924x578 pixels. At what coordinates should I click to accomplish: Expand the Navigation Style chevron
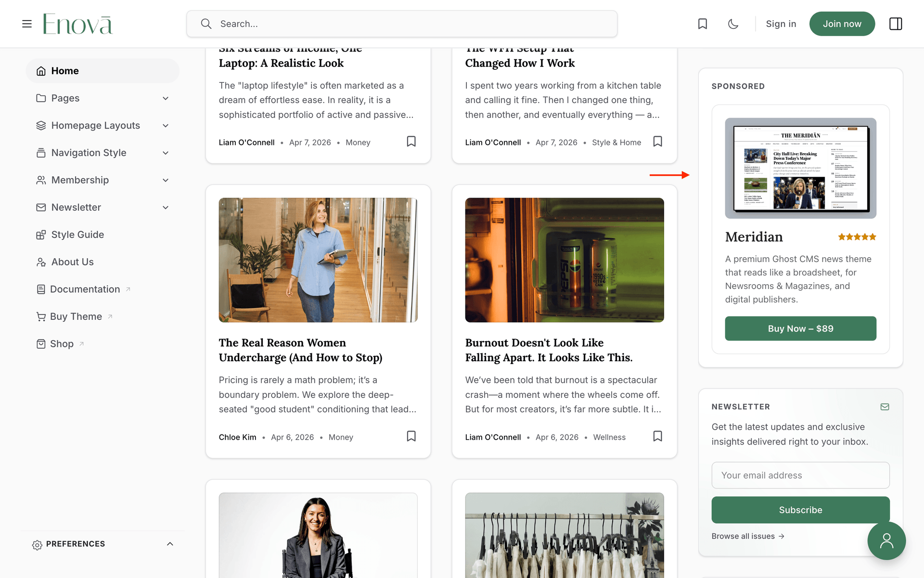coord(166,153)
